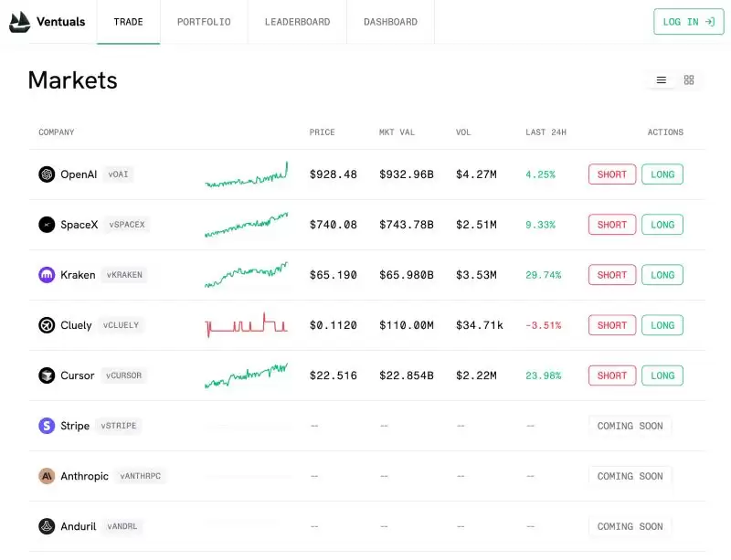731x560 pixels.
Task: Go to the Dashboard tab
Action: [391, 22]
